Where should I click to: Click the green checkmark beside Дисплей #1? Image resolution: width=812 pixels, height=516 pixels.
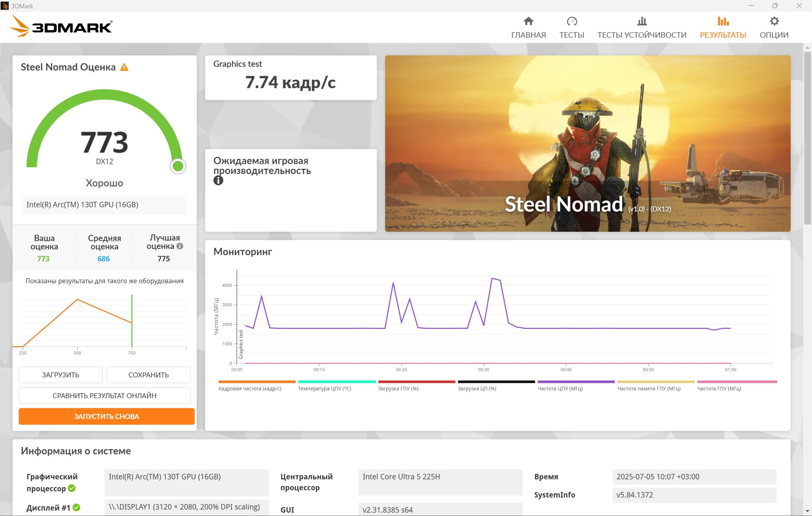pyautogui.click(x=76, y=507)
